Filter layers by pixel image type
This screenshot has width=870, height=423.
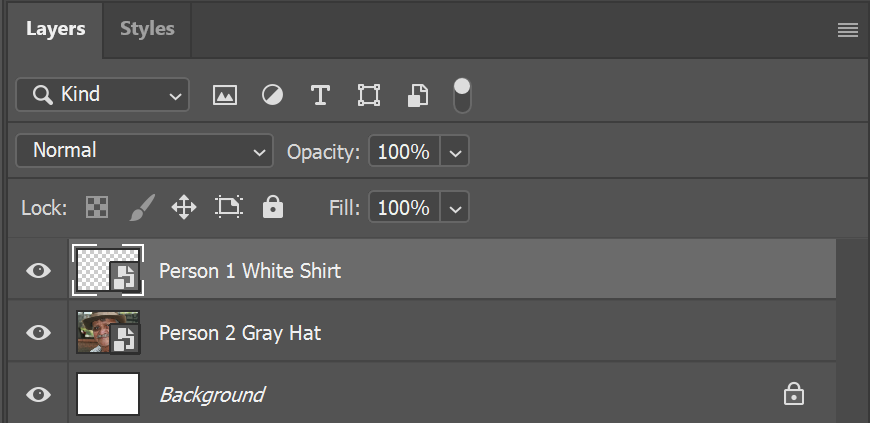(225, 95)
